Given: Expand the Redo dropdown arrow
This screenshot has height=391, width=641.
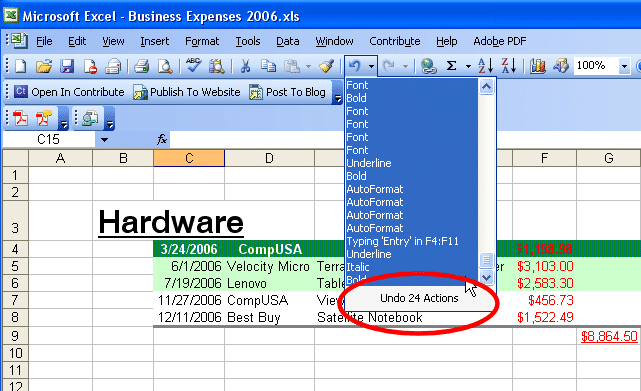Looking at the screenshot, I should (405, 66).
